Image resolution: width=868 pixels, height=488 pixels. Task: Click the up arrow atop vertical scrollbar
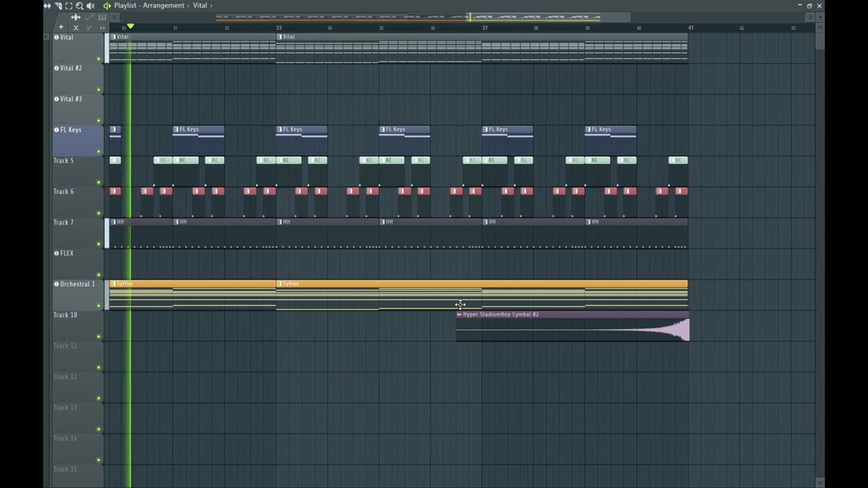[x=821, y=28]
